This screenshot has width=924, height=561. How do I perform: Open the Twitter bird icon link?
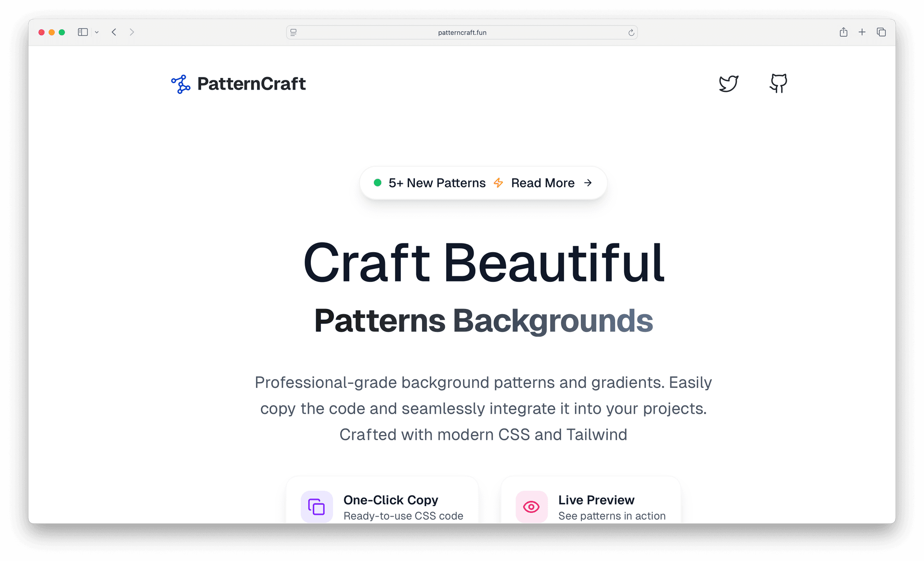728,84
